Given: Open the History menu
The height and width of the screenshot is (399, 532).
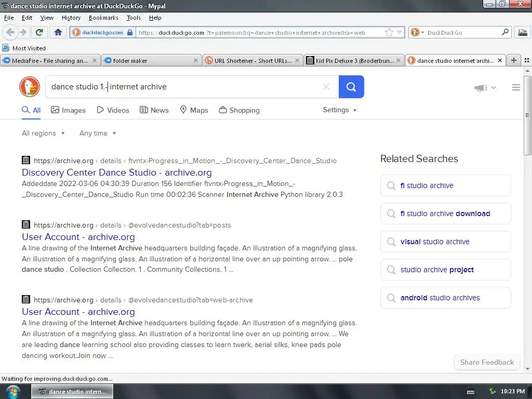Looking at the screenshot, I should pos(71,18).
